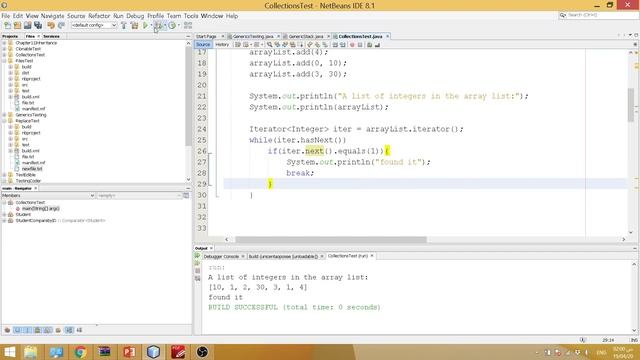Expand the StudentCompareByID node in Navigator
Screen dimensions: 640x360
[4, 220]
